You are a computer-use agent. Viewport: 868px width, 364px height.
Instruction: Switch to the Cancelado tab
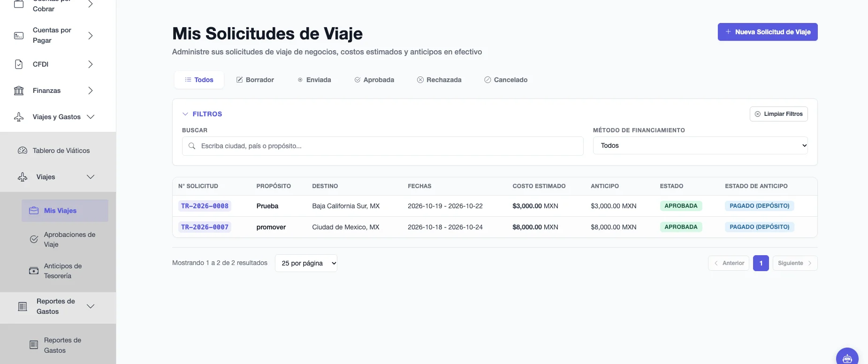506,80
